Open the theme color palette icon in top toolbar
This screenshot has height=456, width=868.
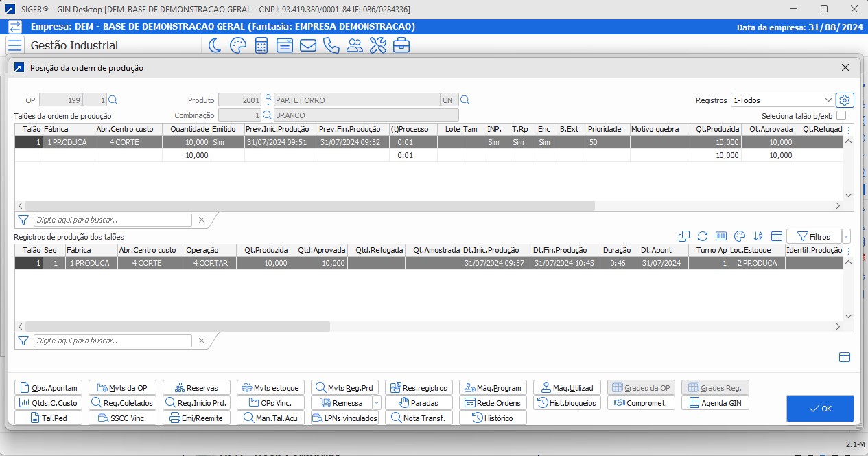click(238, 46)
